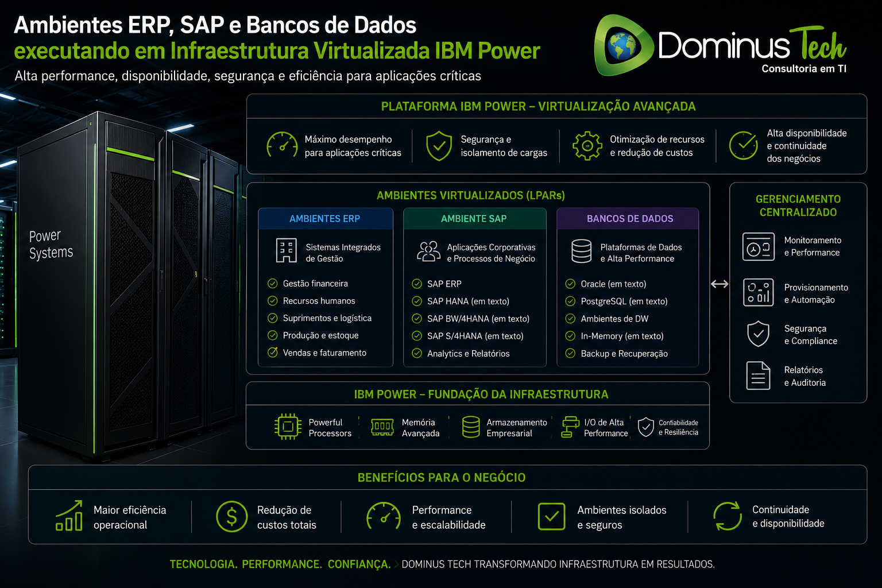Click the document icon for Relatórios e Auditoria
Viewport: 882px width, 588px height.
(758, 376)
